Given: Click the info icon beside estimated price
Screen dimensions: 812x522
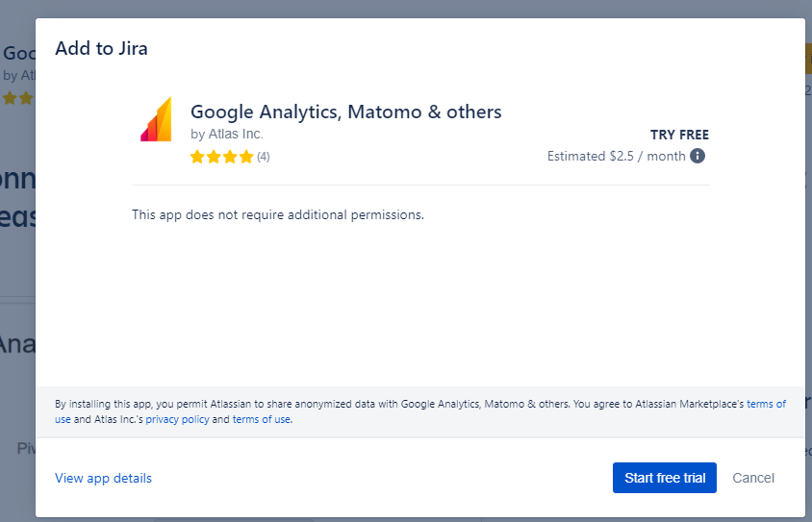Looking at the screenshot, I should pos(698,156).
